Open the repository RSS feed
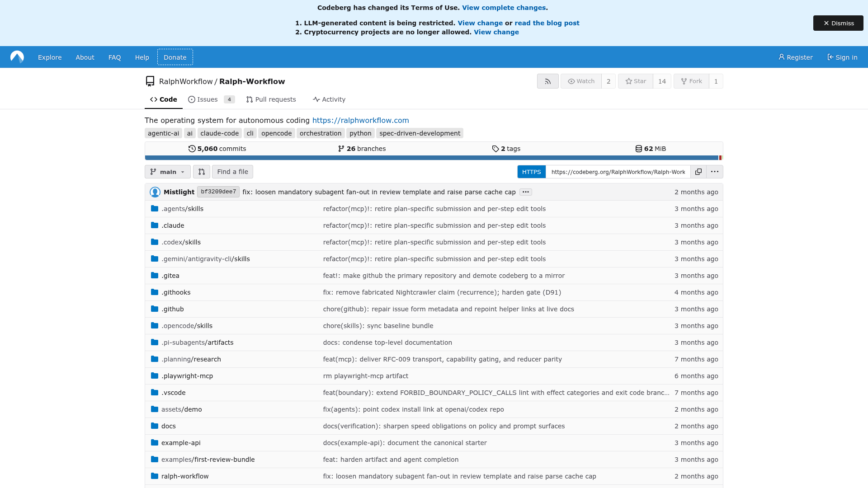 pyautogui.click(x=547, y=81)
